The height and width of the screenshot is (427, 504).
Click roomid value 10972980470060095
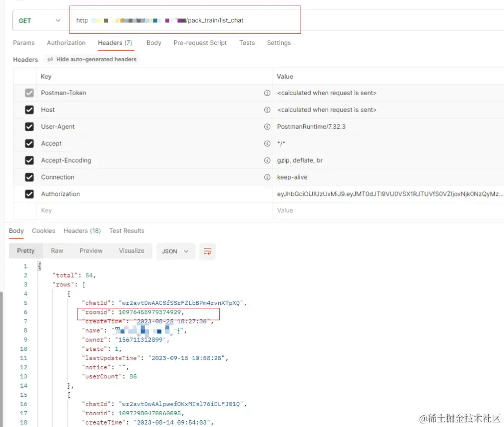149,413
